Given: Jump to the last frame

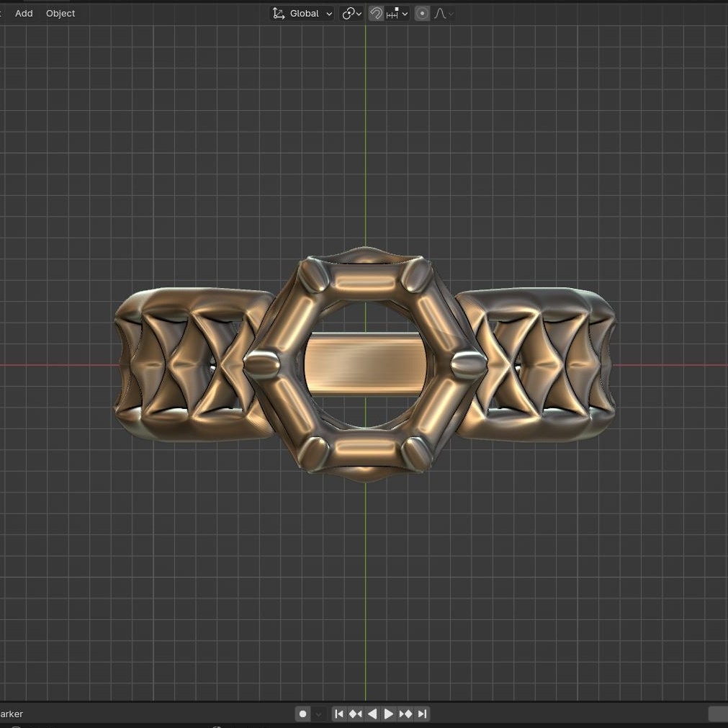Looking at the screenshot, I should (422, 714).
